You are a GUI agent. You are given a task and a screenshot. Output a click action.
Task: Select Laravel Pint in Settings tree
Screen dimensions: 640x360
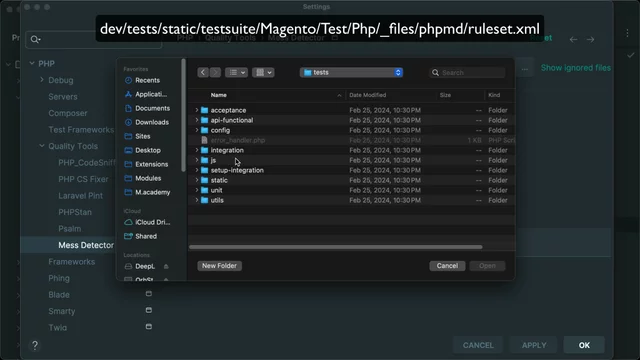point(80,196)
